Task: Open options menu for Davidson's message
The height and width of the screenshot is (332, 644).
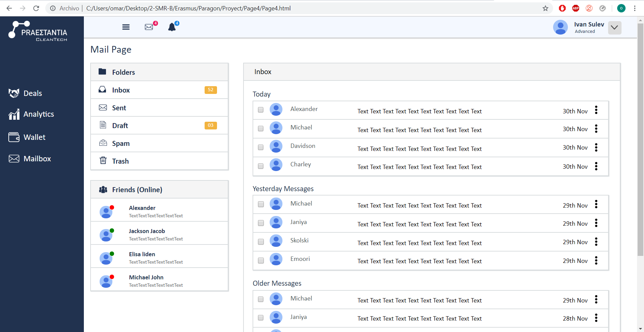Action: 596,148
